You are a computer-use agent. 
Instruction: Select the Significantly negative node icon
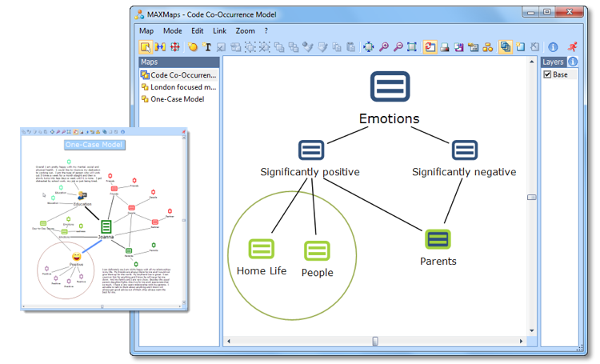[465, 150]
